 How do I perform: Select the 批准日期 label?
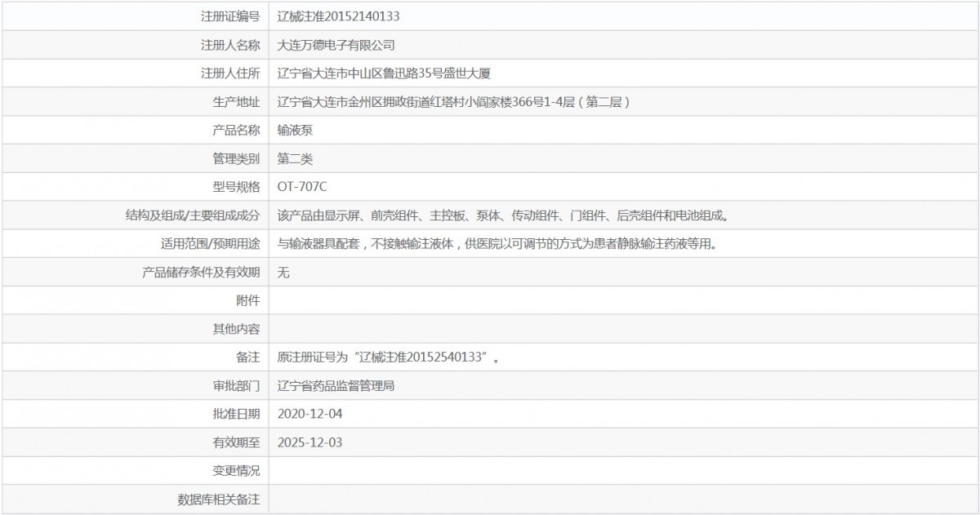tap(236, 415)
